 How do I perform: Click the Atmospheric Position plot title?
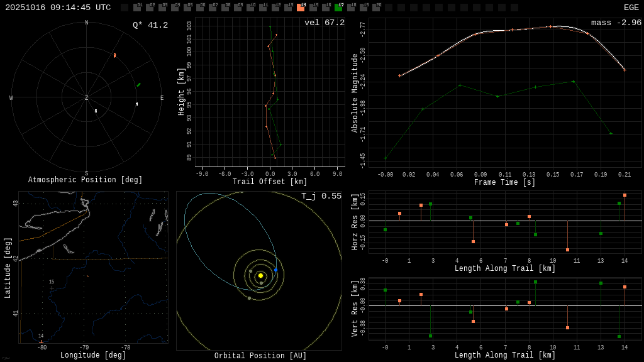click(85, 180)
